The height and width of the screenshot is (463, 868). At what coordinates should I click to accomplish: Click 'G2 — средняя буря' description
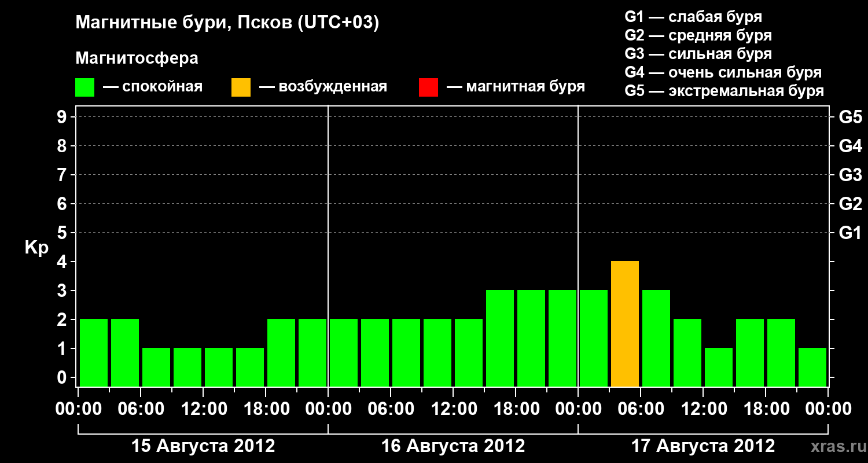click(x=698, y=35)
